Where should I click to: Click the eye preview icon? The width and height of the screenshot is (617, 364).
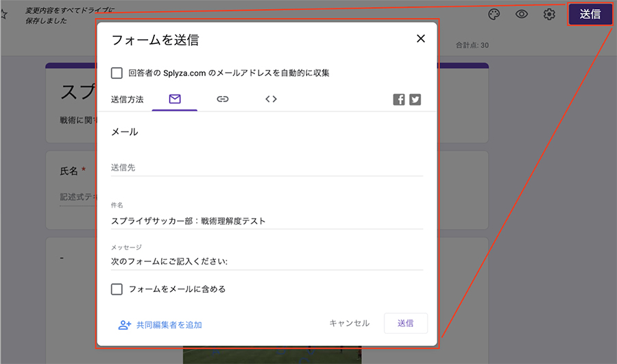522,14
